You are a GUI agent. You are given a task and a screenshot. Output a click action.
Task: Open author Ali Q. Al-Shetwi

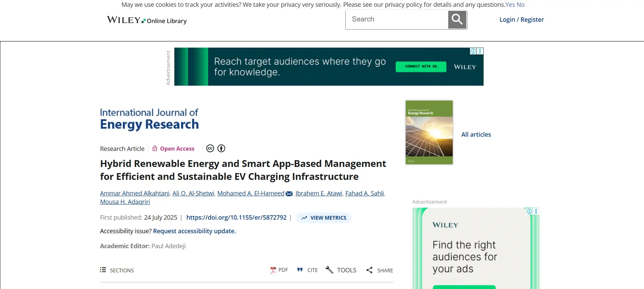tap(193, 193)
